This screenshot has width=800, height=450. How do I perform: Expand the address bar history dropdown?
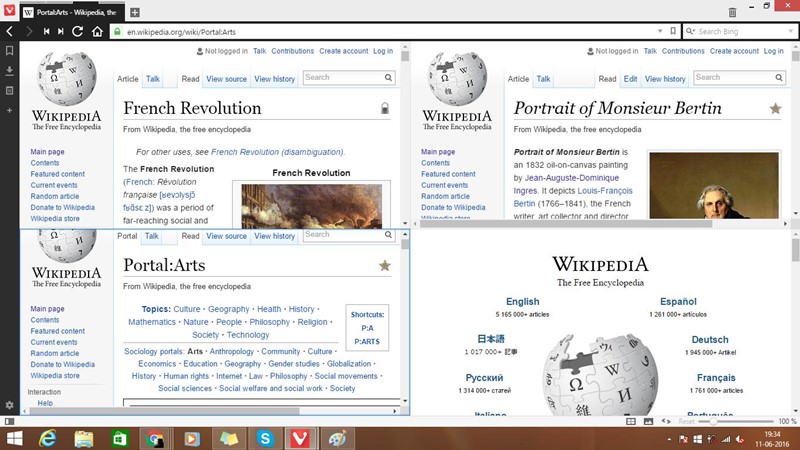tap(660, 31)
